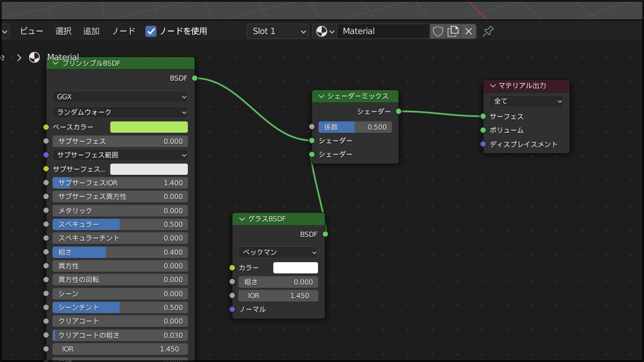
Task: Click the 異方性 0.000 field
Action: pos(120,266)
